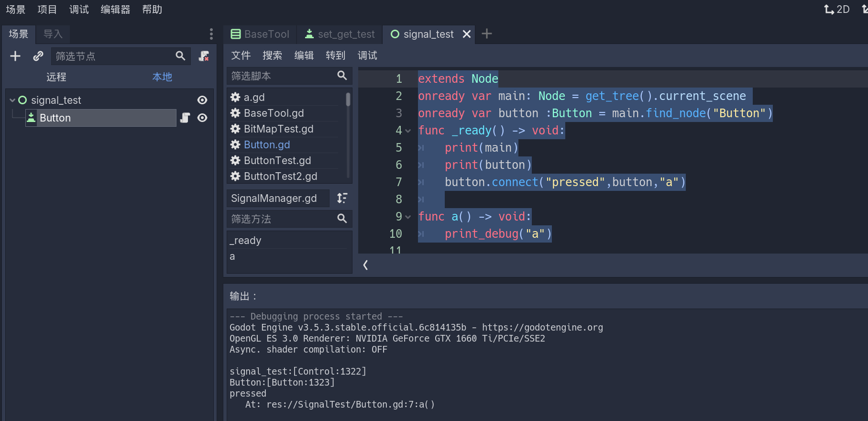Open the top 调试 debug menu

click(79, 9)
